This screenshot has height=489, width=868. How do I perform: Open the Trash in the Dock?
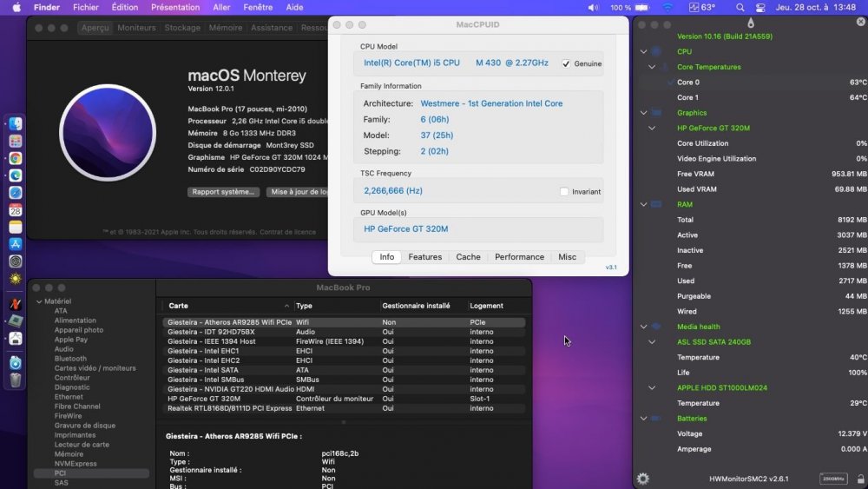(16, 380)
